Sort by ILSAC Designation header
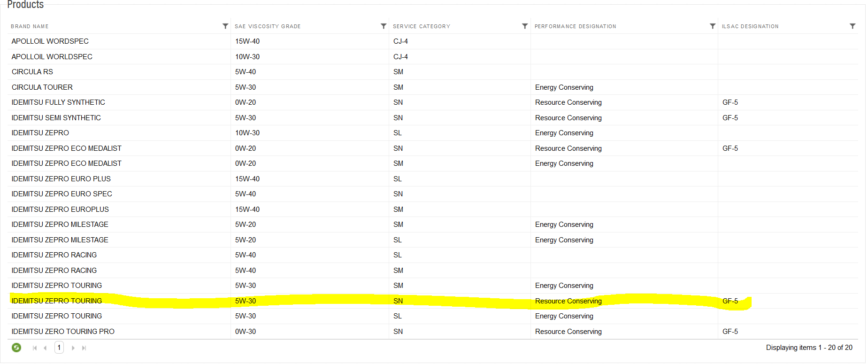The height and width of the screenshot is (364, 868). (750, 26)
